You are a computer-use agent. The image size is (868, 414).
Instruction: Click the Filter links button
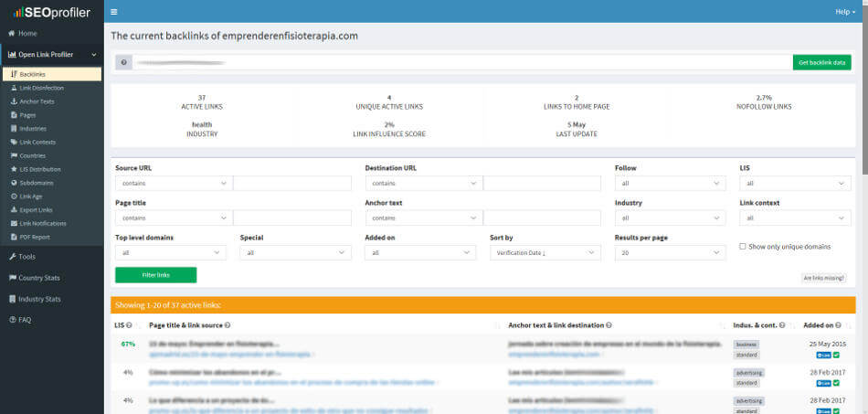coord(155,275)
